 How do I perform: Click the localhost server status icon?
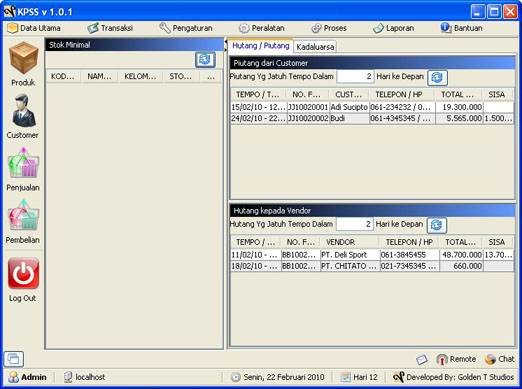tap(68, 377)
